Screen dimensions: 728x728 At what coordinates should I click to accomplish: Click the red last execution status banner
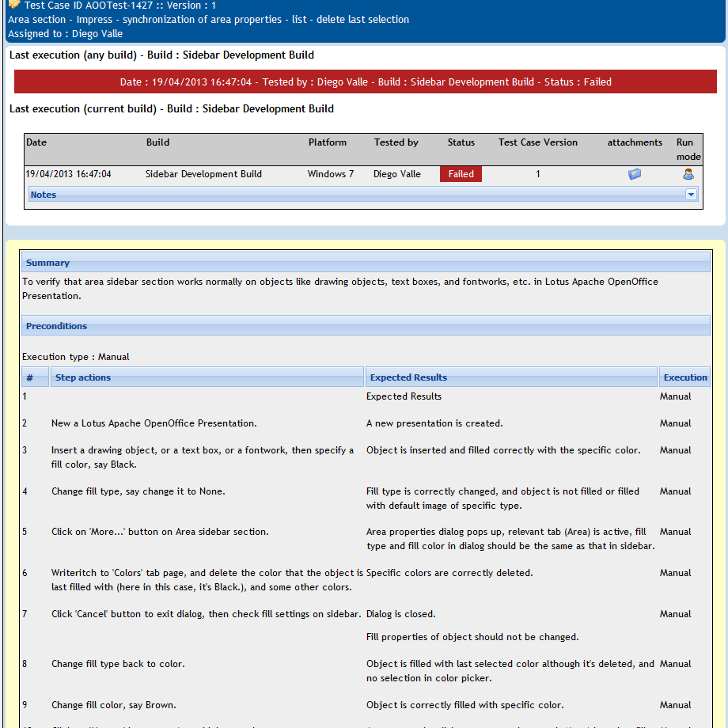tap(366, 82)
